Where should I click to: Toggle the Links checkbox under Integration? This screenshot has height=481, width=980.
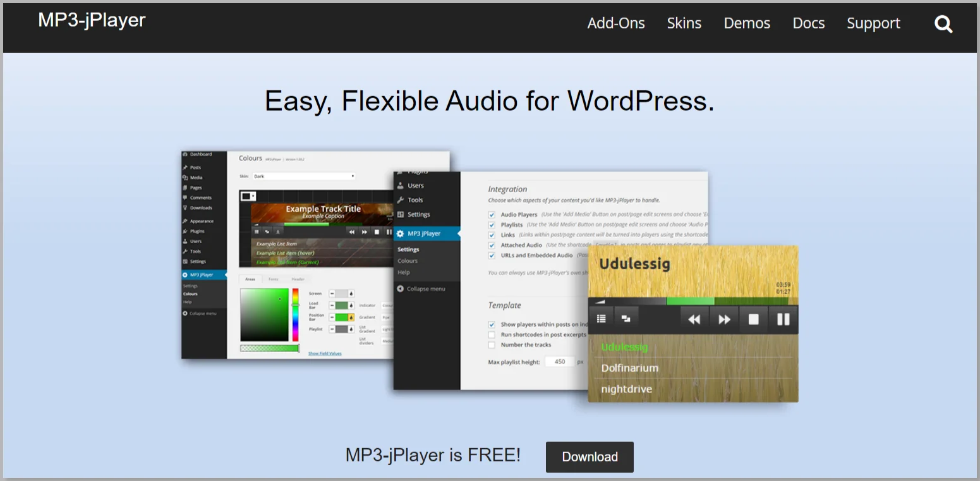click(x=492, y=235)
